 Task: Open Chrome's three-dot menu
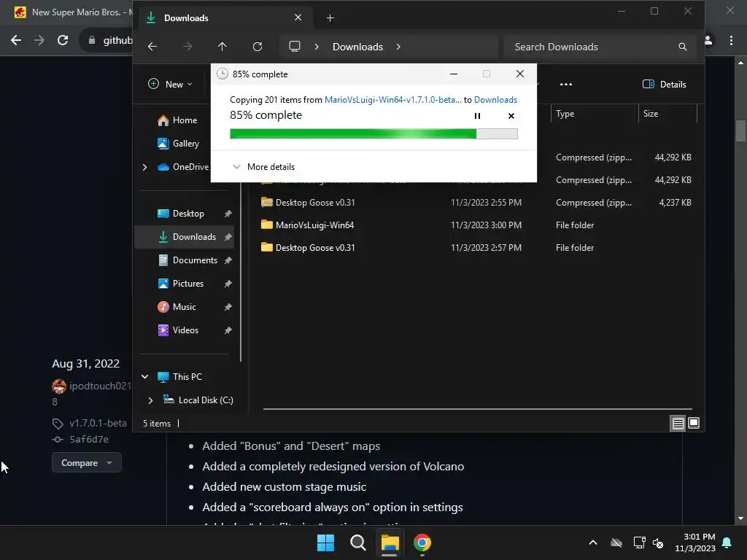[731, 41]
